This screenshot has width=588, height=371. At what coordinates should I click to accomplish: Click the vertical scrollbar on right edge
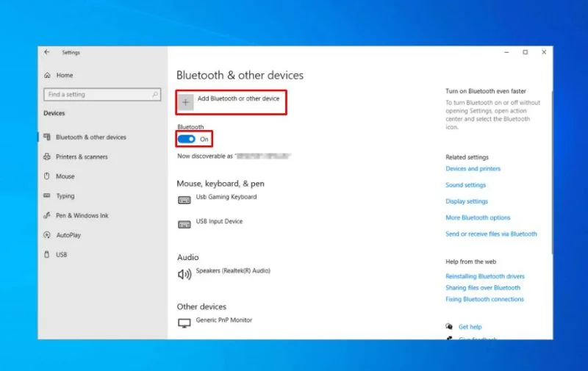(552, 173)
